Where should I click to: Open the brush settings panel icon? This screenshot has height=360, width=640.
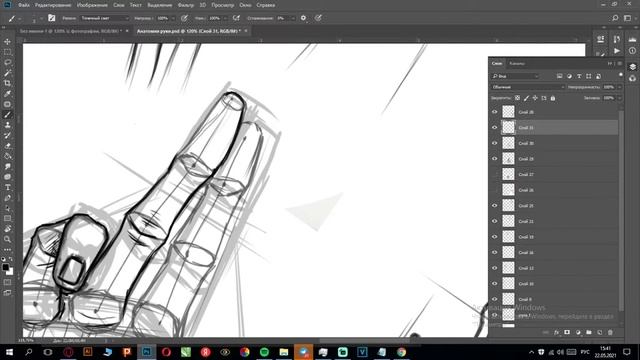click(51, 18)
